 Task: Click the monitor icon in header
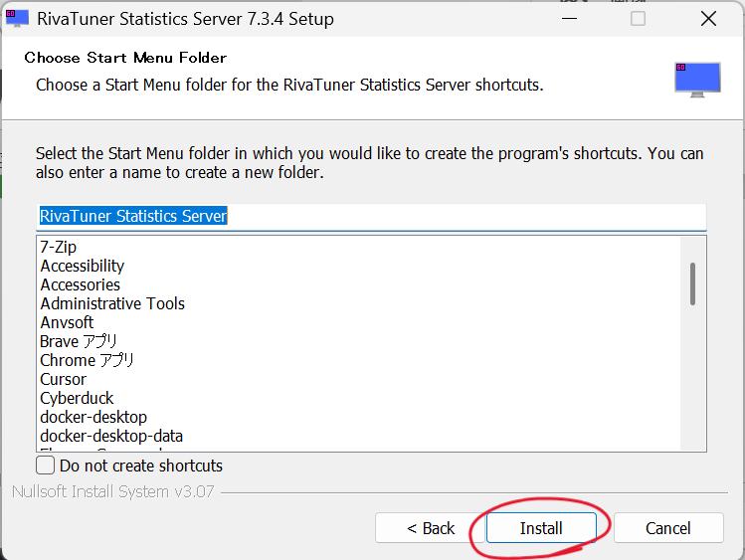[x=696, y=79]
